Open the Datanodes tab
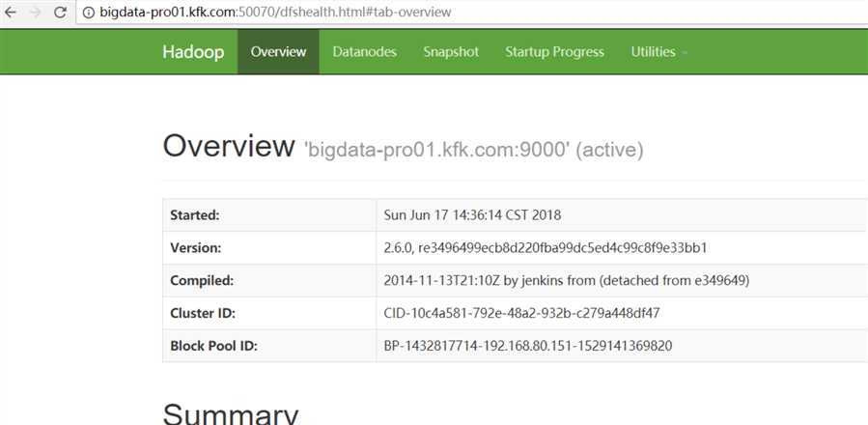Image resolution: width=868 pixels, height=425 pixels. [364, 51]
